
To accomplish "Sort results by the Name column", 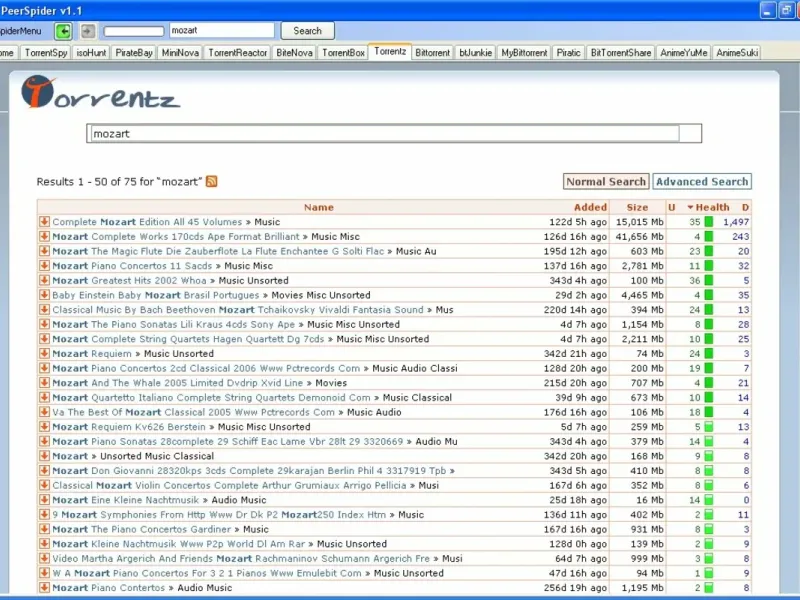I will click(318, 207).
